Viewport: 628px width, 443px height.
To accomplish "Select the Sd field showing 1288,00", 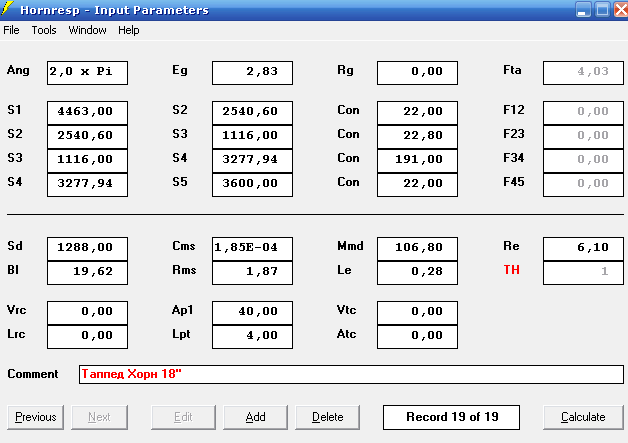I will coord(87,249).
